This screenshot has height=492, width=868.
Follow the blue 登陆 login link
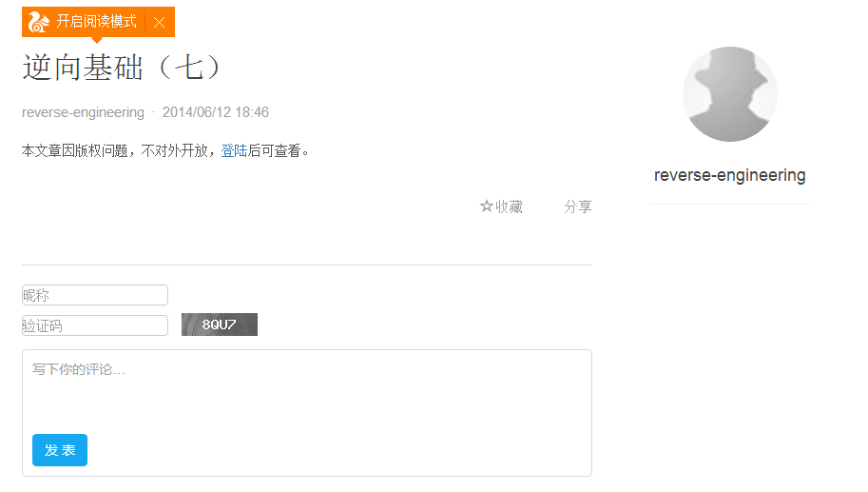234,150
